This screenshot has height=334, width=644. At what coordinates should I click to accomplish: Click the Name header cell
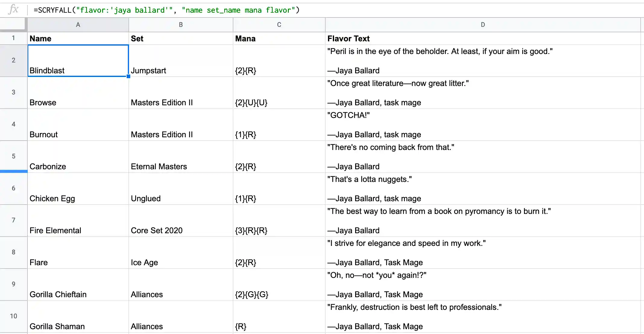78,39
